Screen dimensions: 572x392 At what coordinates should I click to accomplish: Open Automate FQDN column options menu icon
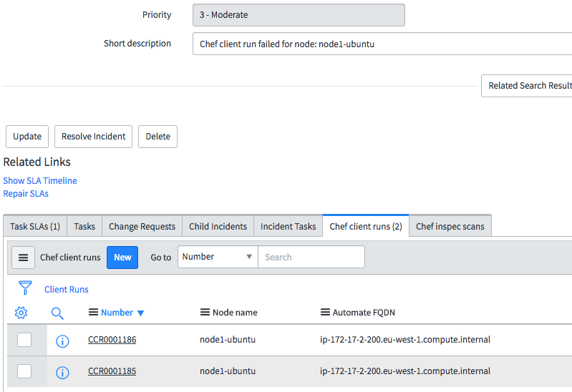[x=325, y=312]
